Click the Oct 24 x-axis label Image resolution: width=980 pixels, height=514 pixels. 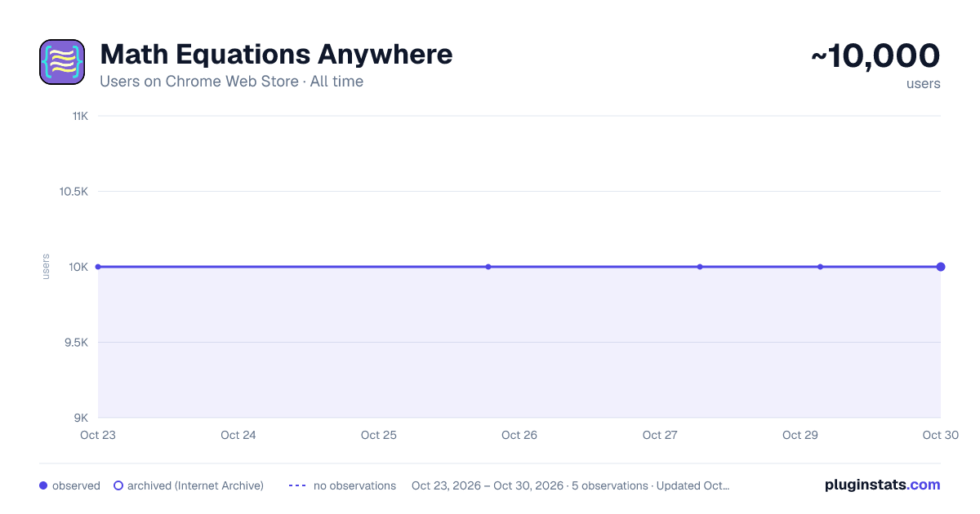pyautogui.click(x=238, y=435)
